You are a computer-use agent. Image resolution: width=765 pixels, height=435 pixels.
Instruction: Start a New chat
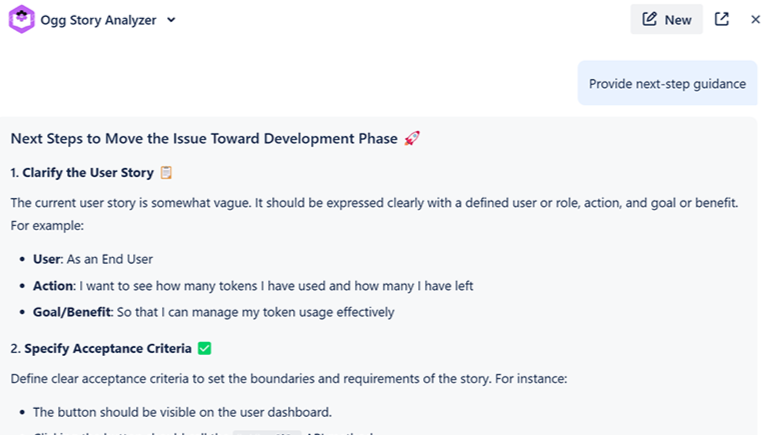(x=667, y=19)
